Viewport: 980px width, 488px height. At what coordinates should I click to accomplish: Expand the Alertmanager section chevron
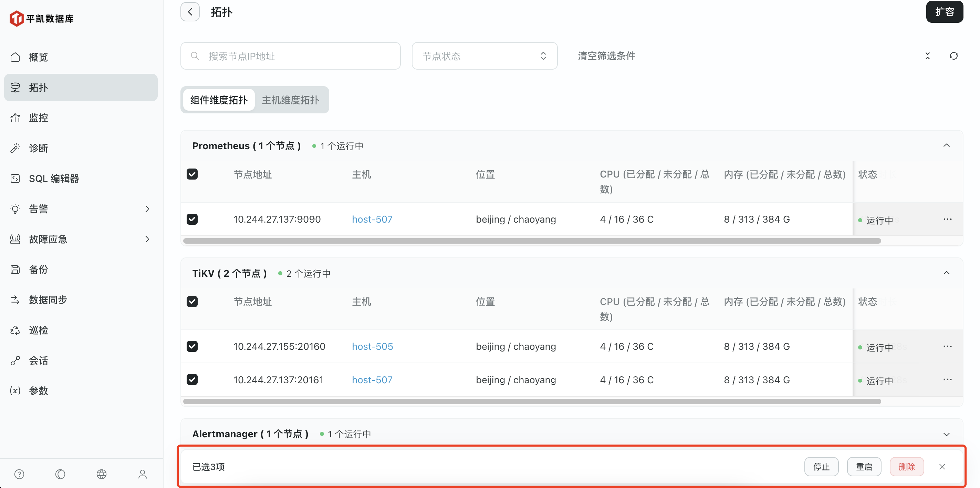tap(947, 434)
